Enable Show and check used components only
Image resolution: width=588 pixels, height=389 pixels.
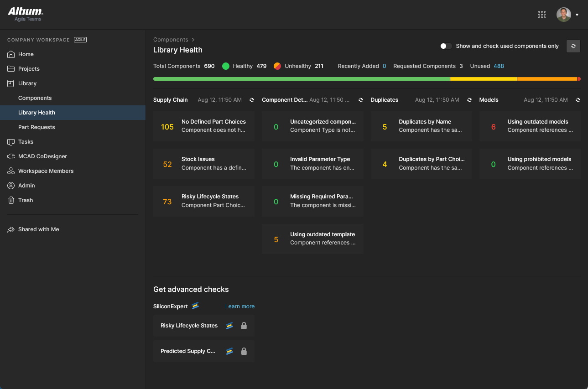(x=446, y=46)
